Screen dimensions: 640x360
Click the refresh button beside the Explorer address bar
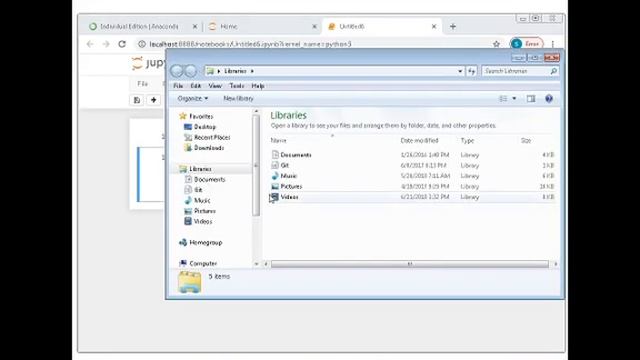click(x=472, y=71)
